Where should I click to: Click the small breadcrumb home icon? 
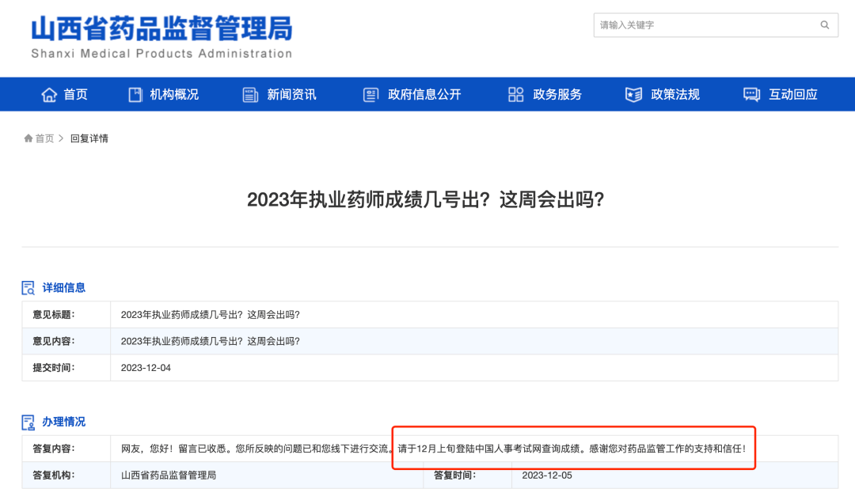click(28, 138)
